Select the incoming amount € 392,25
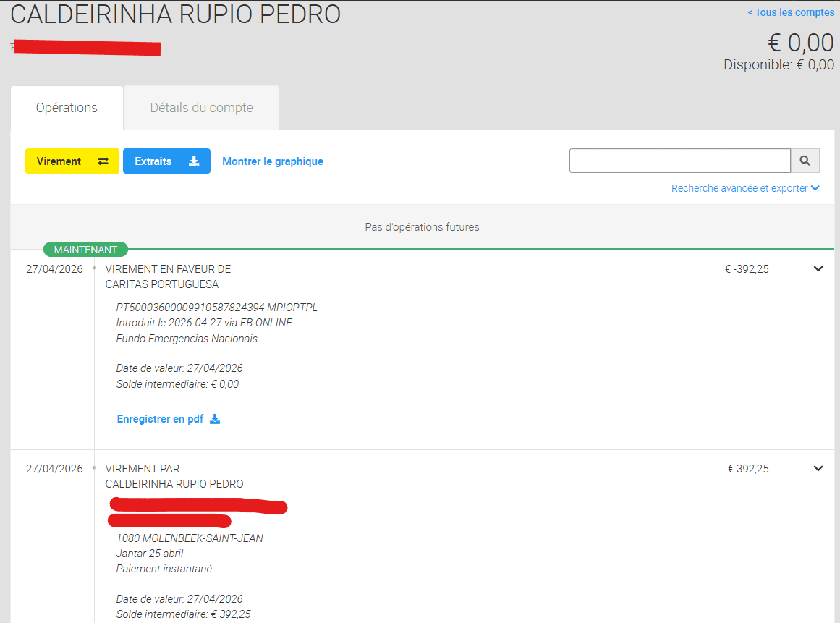Viewport: 840px width, 623px height. coord(748,469)
